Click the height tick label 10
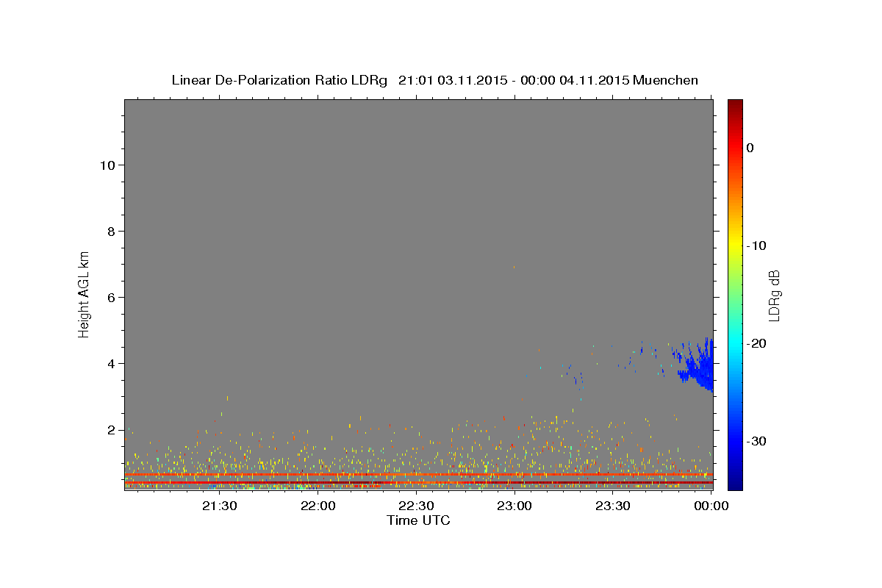This screenshot has height=588, width=882. 107,165
